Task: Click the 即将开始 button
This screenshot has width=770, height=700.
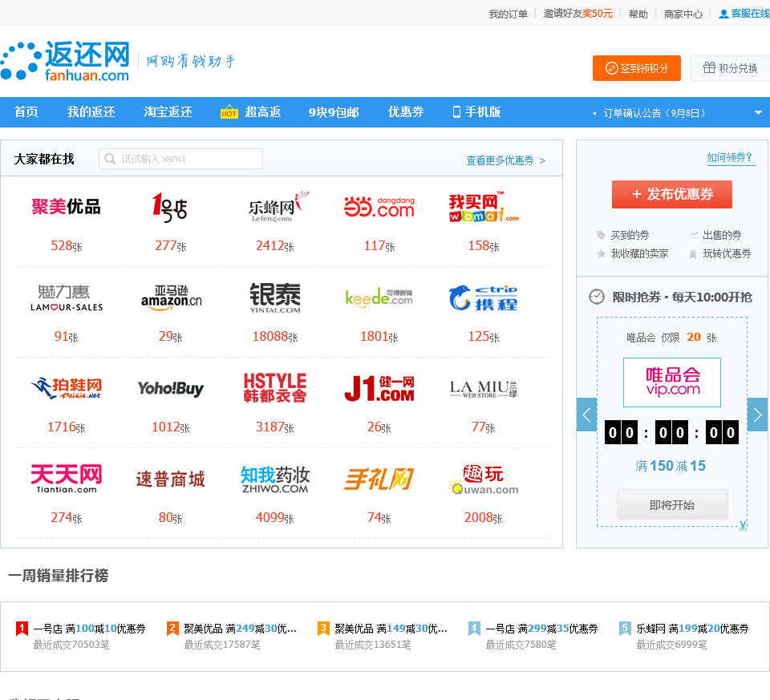Action: tap(672, 504)
